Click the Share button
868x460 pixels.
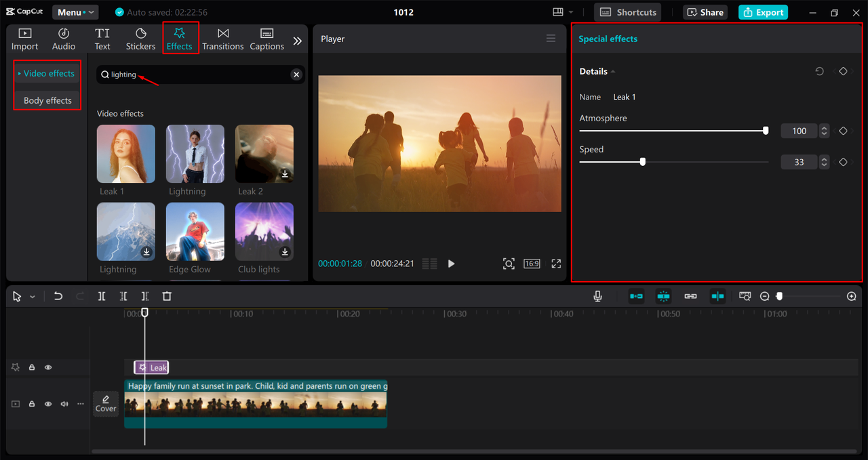coord(704,12)
